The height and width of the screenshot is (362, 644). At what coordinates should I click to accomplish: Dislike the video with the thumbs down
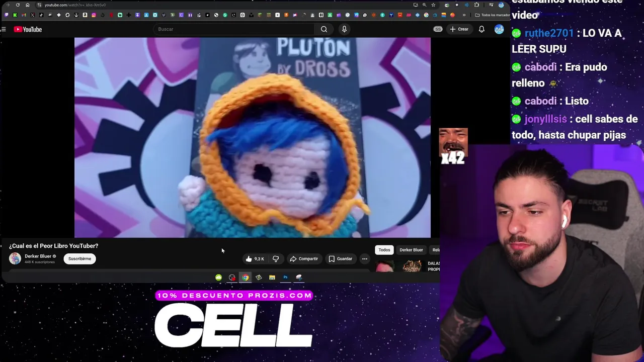(276, 259)
